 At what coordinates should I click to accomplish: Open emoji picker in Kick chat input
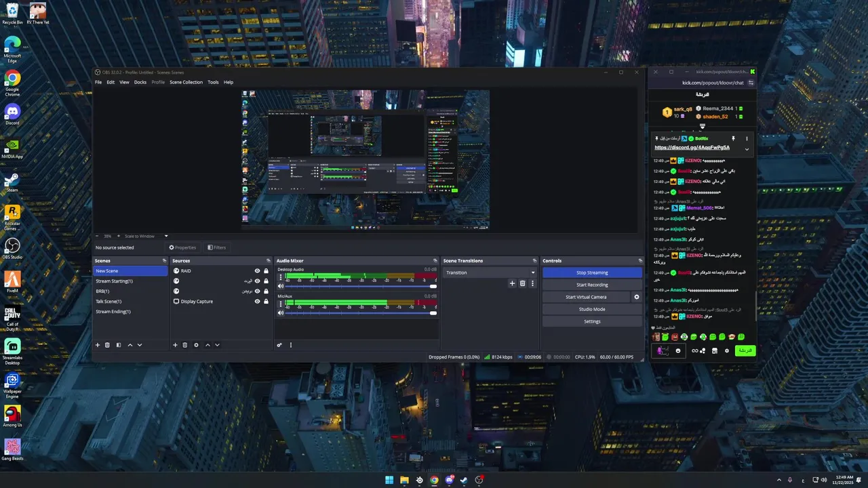tap(678, 350)
